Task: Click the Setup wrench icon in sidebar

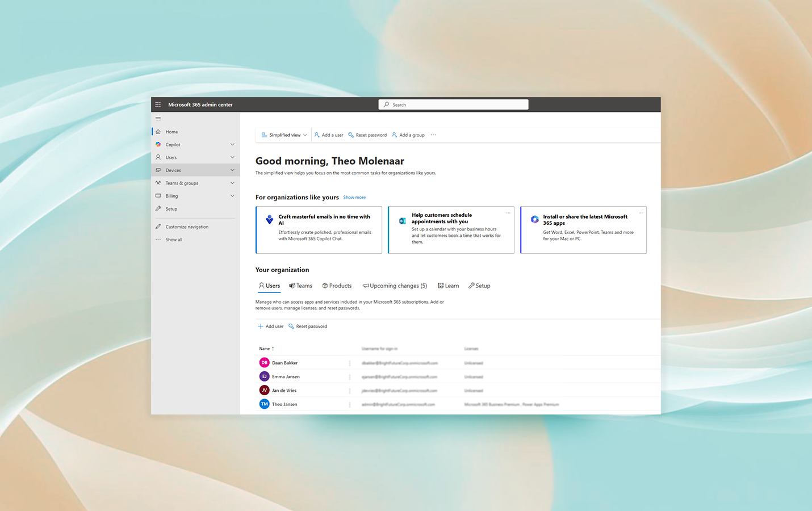Action: [158, 208]
